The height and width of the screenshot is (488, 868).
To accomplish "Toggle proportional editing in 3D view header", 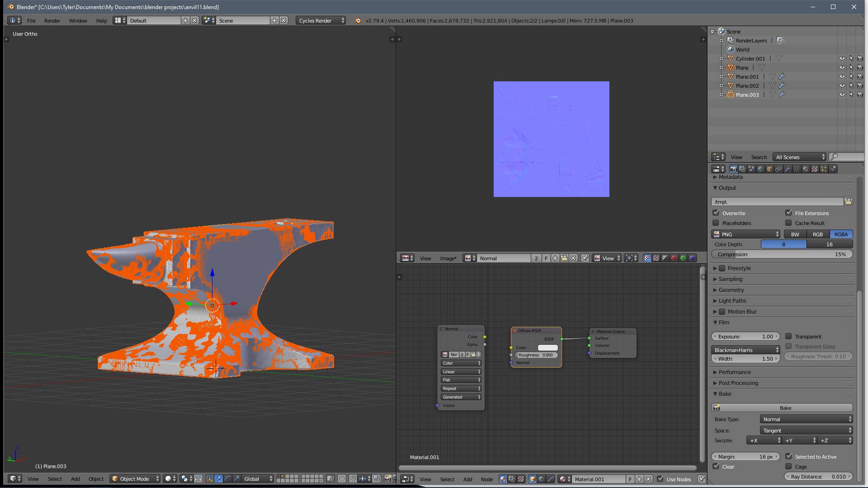I will tap(342, 479).
